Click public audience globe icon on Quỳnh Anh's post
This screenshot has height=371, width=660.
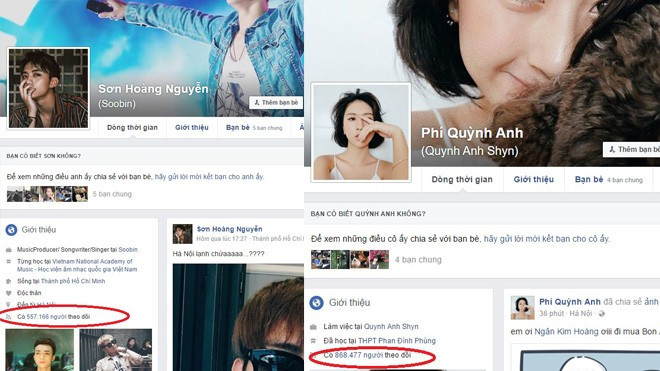click(602, 314)
